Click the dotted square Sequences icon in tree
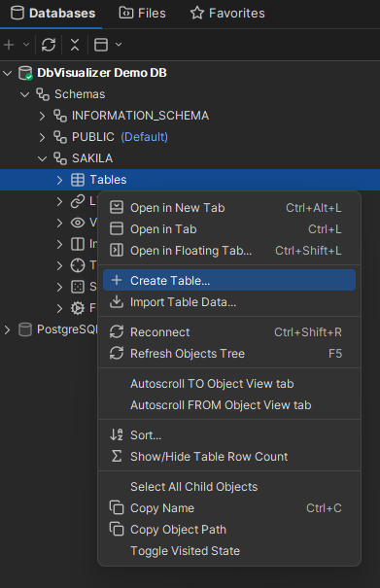Image resolution: width=380 pixels, height=588 pixels. click(x=78, y=287)
